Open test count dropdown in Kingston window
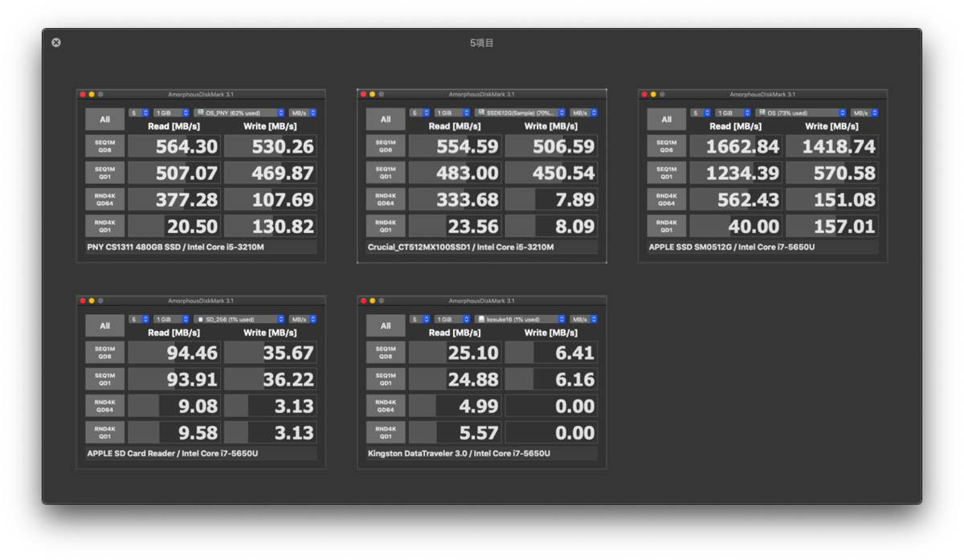 pos(420,320)
